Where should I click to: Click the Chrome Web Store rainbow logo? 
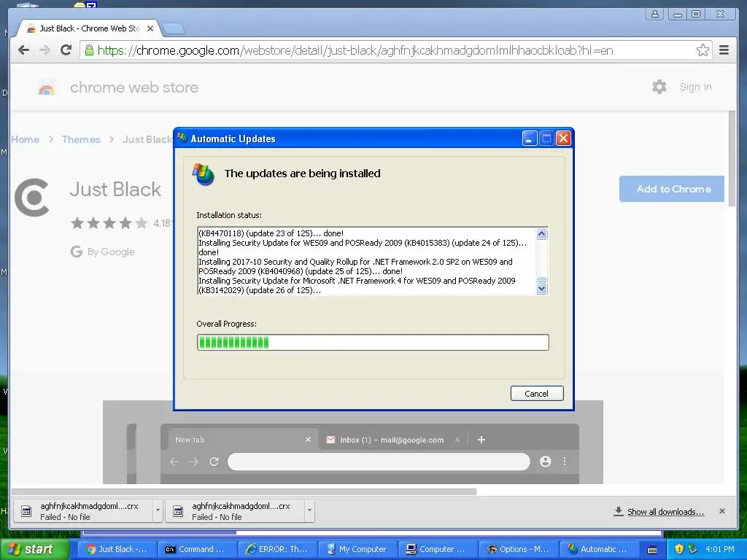(x=46, y=87)
